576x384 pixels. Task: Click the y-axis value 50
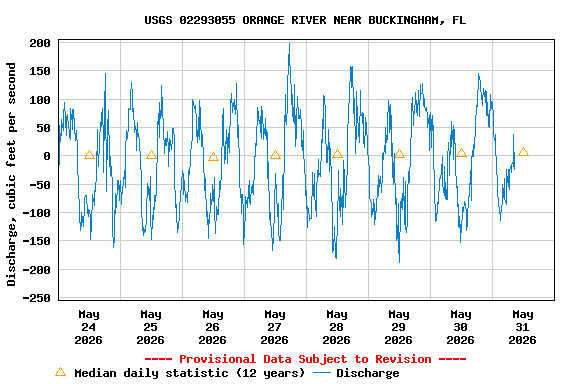click(x=43, y=128)
